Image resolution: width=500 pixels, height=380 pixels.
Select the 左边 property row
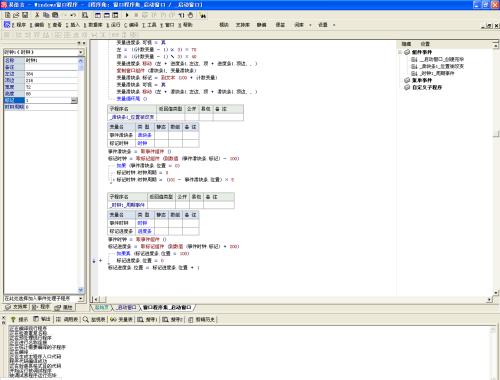41,74
